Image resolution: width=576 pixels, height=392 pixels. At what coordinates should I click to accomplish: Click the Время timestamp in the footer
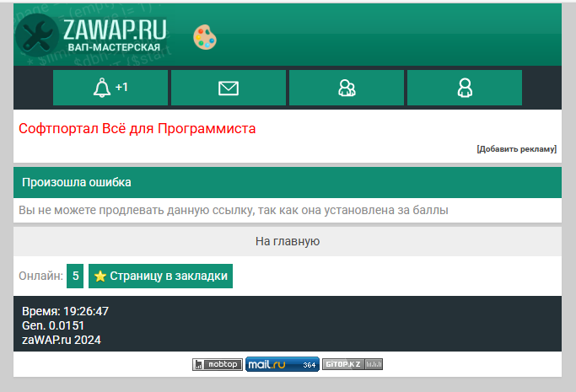coord(65,311)
